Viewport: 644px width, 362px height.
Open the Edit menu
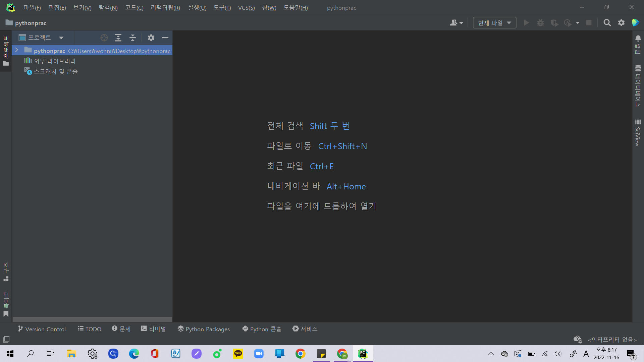tap(57, 8)
